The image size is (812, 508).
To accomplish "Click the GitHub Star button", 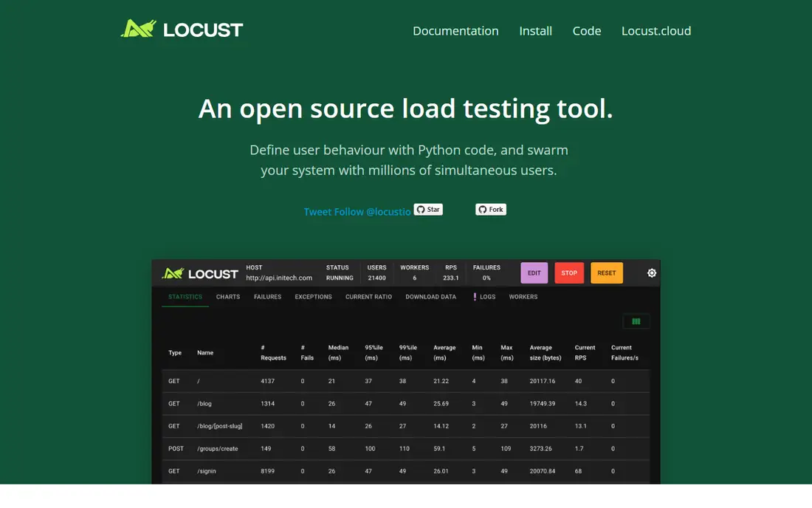I will (x=428, y=210).
